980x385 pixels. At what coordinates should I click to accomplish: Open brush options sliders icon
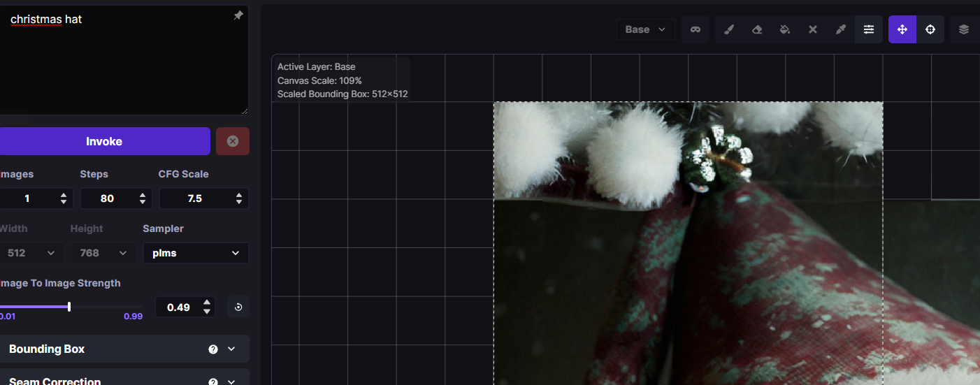(x=869, y=29)
